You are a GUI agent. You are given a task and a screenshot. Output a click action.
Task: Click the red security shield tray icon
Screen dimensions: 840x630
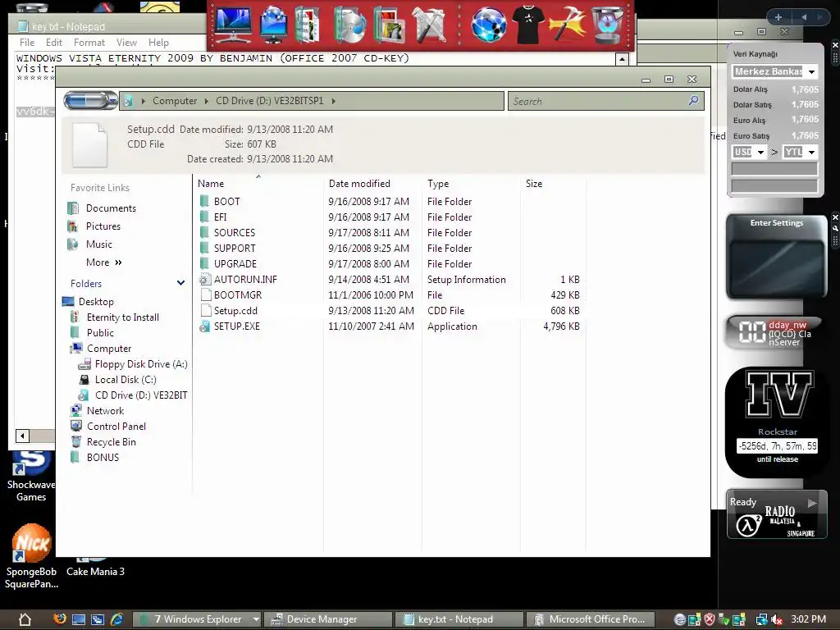[x=710, y=620]
